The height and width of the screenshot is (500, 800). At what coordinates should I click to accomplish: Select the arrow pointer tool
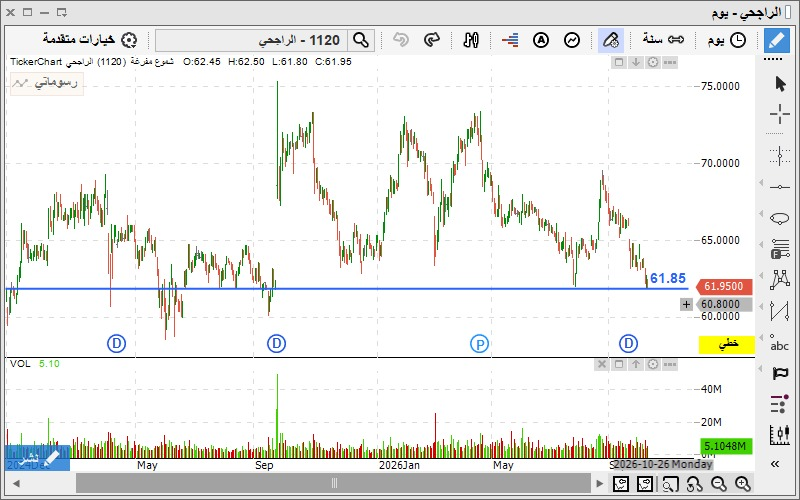click(x=780, y=84)
